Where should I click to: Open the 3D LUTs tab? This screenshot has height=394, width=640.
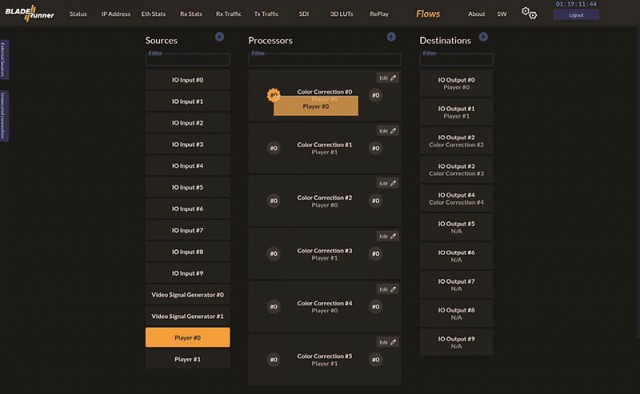point(341,14)
